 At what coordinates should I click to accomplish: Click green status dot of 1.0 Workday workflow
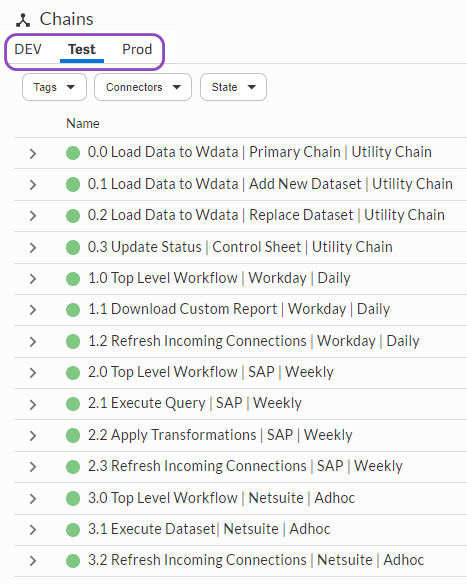click(x=73, y=279)
